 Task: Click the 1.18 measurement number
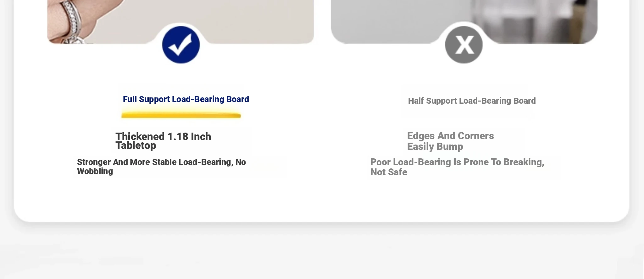click(178, 137)
